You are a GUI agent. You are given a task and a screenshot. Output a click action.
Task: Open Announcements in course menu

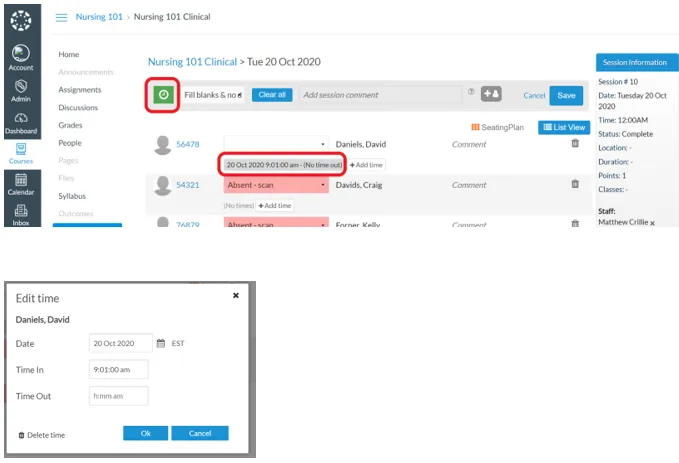(86, 72)
